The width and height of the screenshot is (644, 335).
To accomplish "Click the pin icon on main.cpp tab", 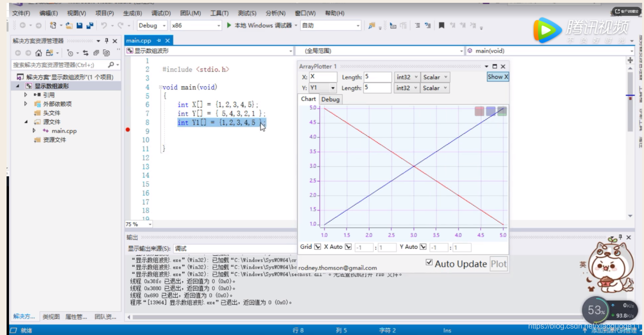I will [x=159, y=41].
